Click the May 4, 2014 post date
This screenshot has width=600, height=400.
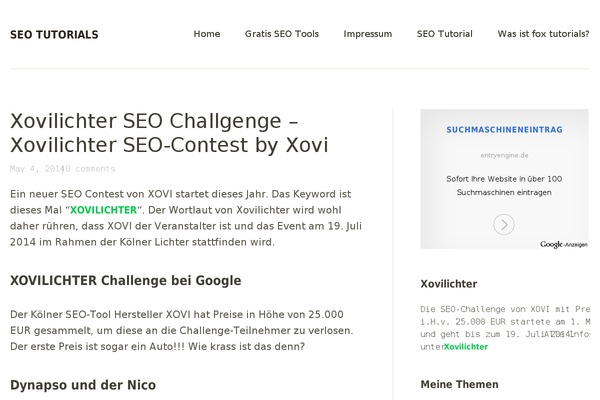[36, 169]
